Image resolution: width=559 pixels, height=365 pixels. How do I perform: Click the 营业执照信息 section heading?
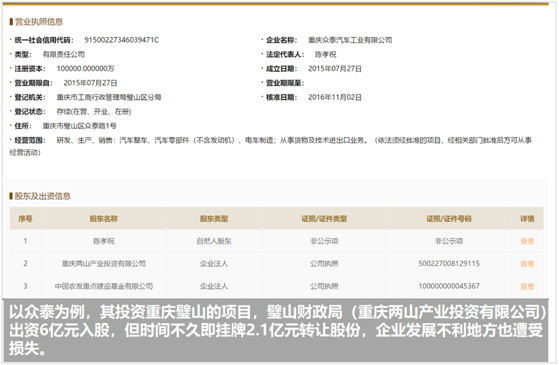pos(39,22)
